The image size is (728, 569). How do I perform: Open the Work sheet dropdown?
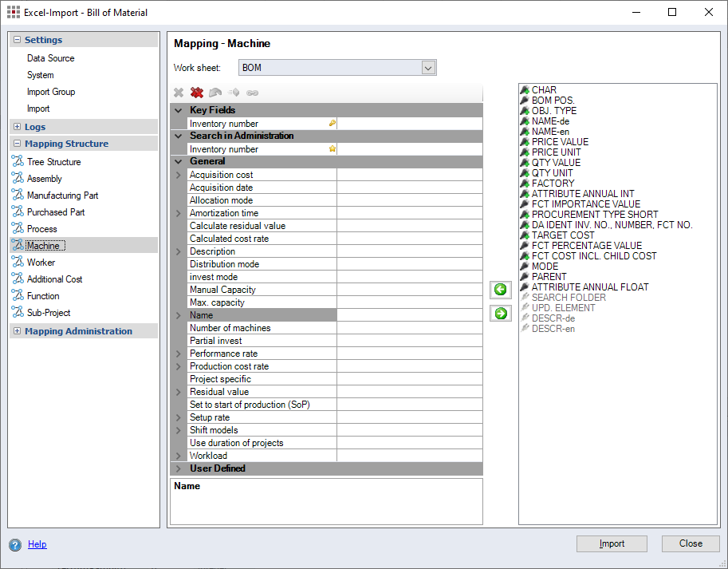428,68
